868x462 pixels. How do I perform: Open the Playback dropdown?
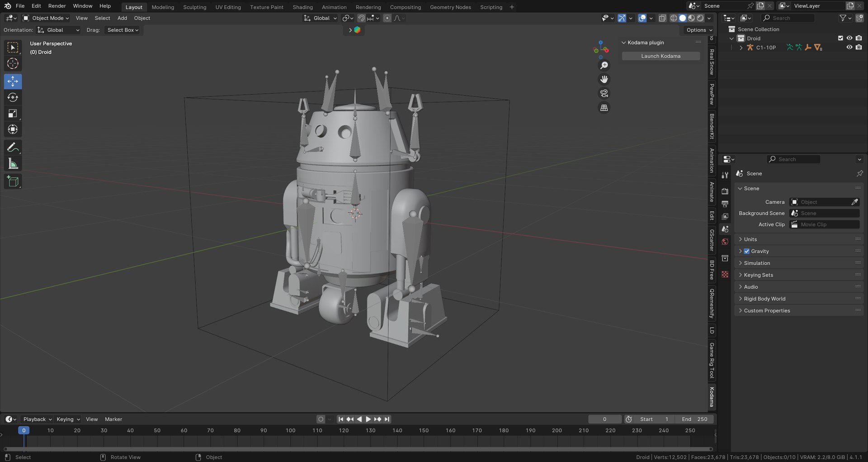(37, 419)
